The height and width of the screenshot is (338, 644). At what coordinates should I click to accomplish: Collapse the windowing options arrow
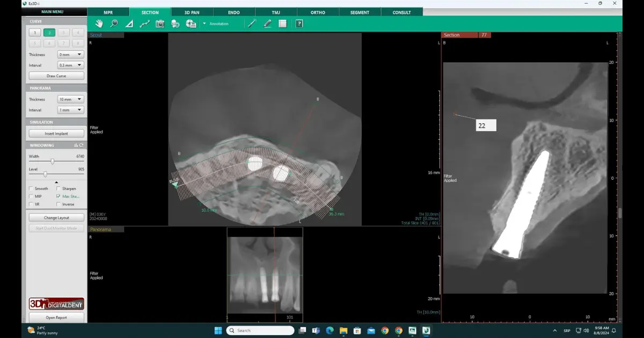56,182
